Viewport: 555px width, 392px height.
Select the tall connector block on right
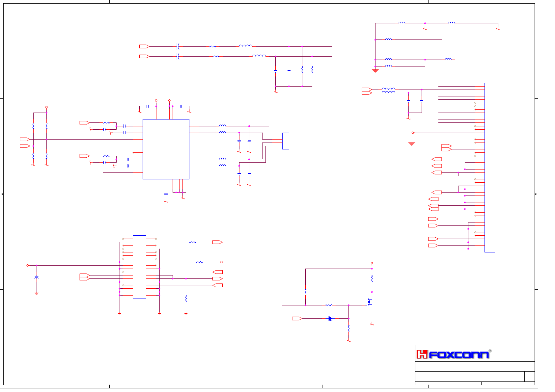pyautogui.click(x=489, y=168)
